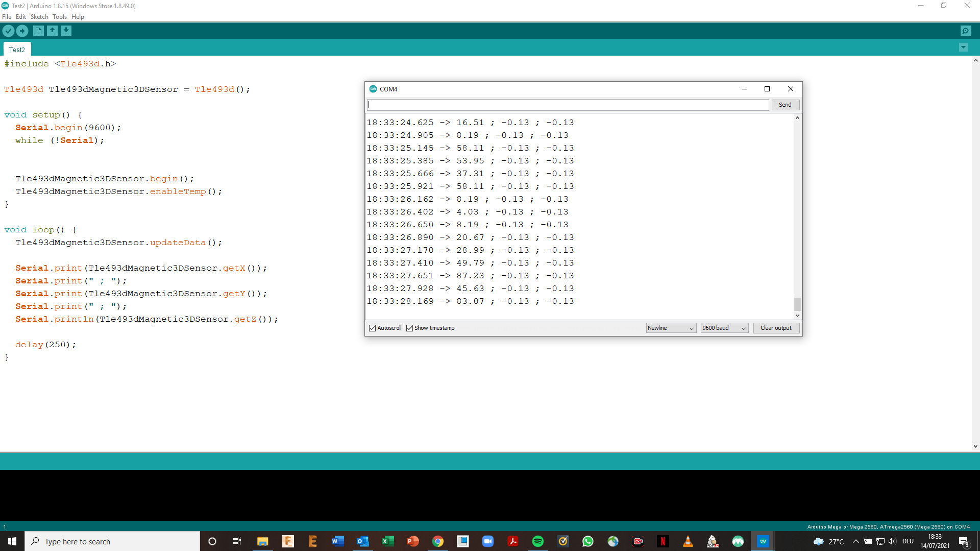
Task: Click the serial message input field
Action: click(x=568, y=104)
